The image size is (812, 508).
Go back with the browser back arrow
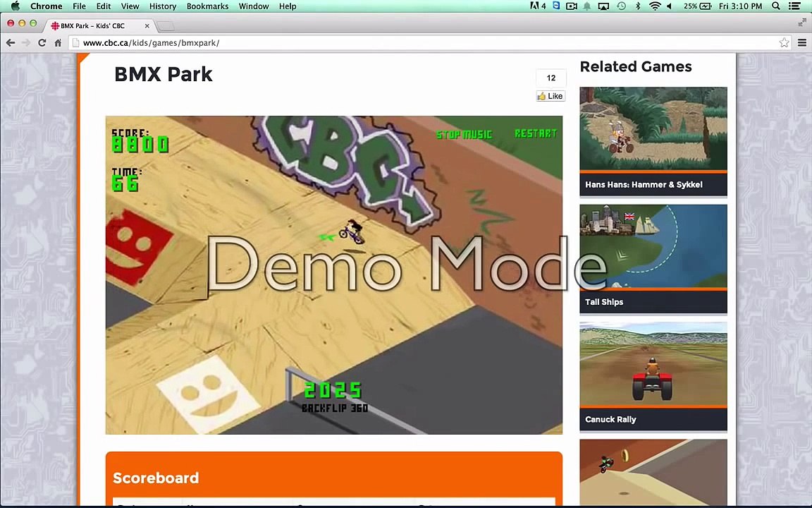tap(11, 42)
